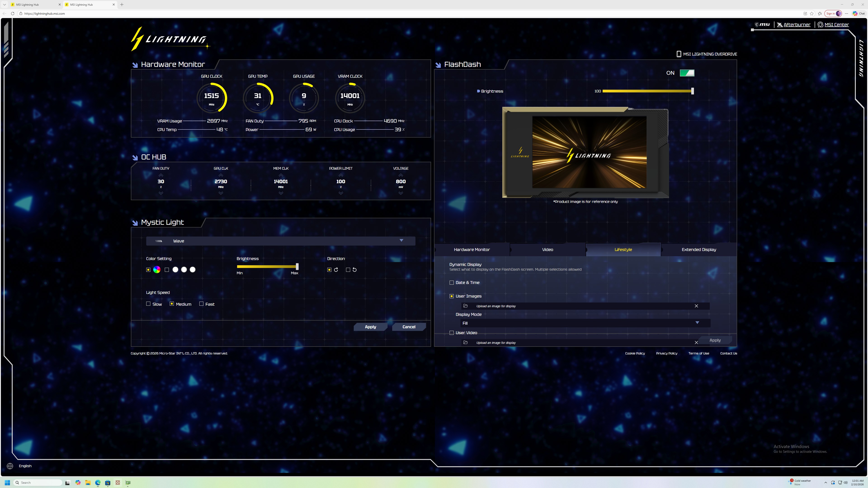Expand the Wave lighting effect dropdown
Image resolution: width=868 pixels, height=488 pixels.
[x=401, y=240]
